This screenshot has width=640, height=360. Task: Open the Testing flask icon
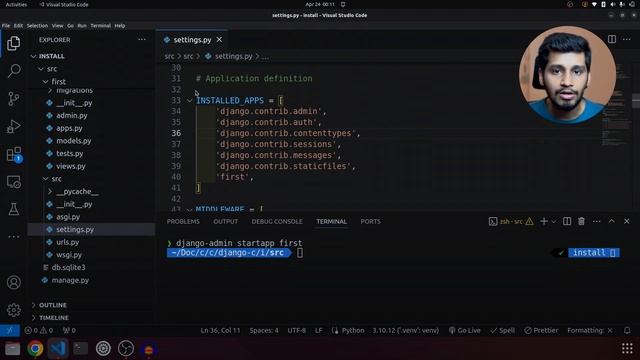(13, 209)
